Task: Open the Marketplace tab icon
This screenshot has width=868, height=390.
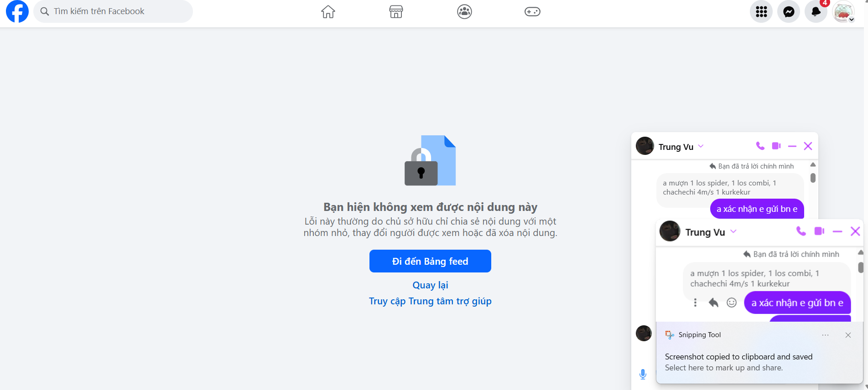Action: click(x=396, y=11)
